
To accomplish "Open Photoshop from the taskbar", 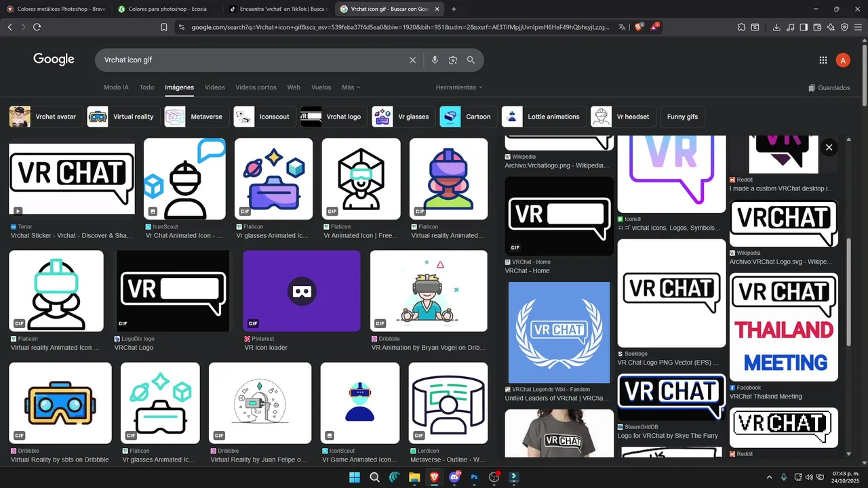I will pyautogui.click(x=475, y=477).
